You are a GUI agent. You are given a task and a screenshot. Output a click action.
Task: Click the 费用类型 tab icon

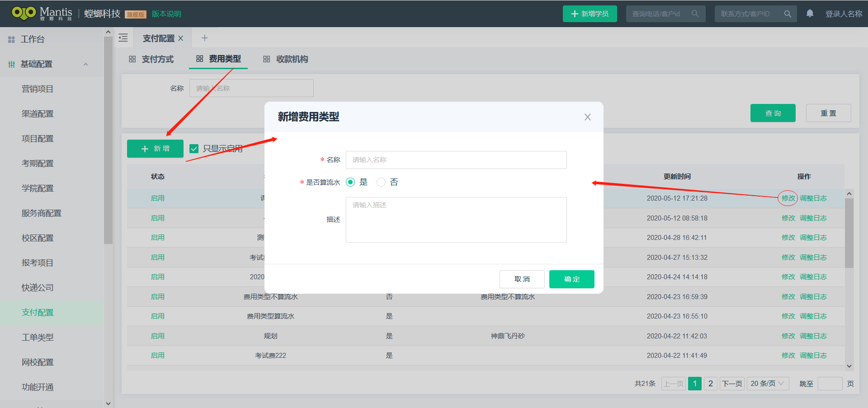click(x=199, y=59)
